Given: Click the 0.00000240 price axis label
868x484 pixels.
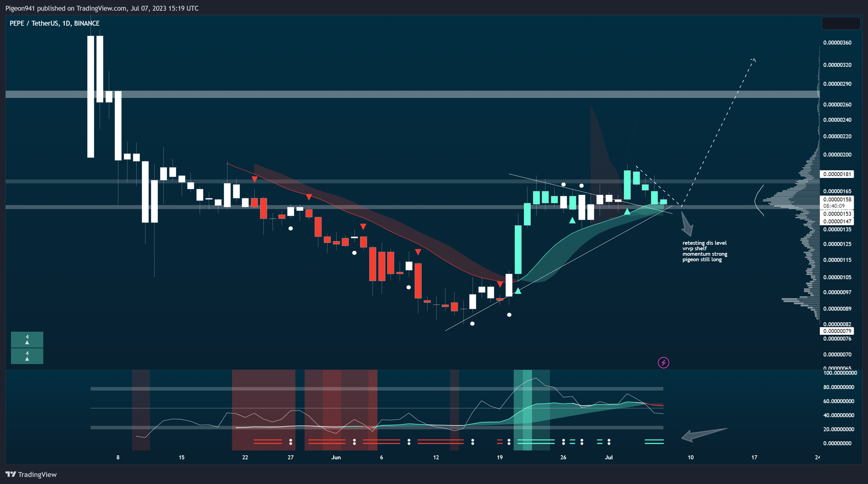Looking at the screenshot, I should pyautogui.click(x=837, y=120).
